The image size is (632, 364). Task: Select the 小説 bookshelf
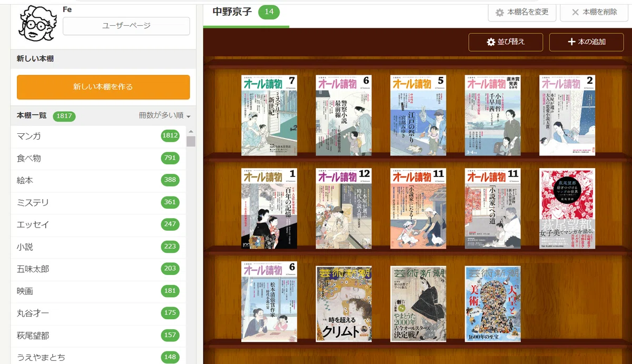coord(98,247)
